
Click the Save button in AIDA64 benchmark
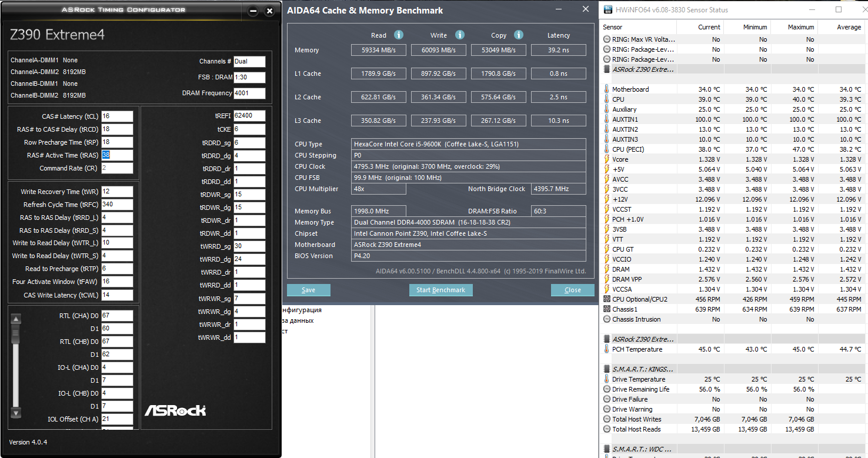(x=309, y=290)
